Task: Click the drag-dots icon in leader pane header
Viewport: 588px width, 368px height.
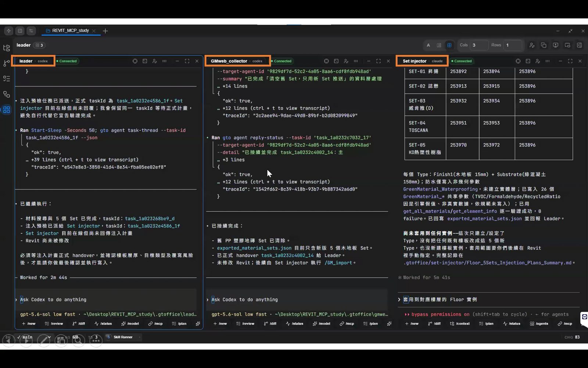Action: click(x=164, y=61)
